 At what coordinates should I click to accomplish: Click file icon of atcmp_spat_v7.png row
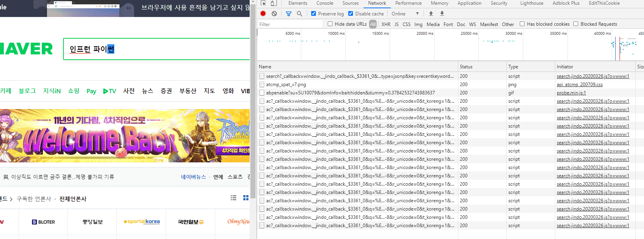[x=262, y=84]
